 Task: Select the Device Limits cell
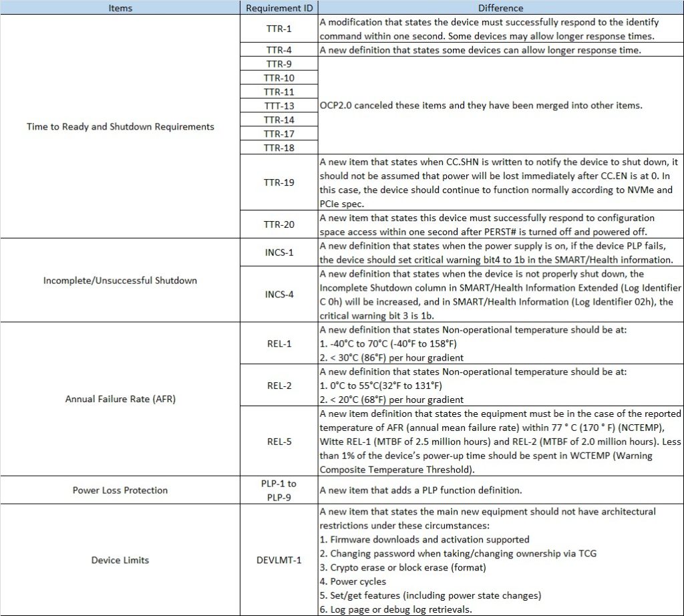click(120, 561)
